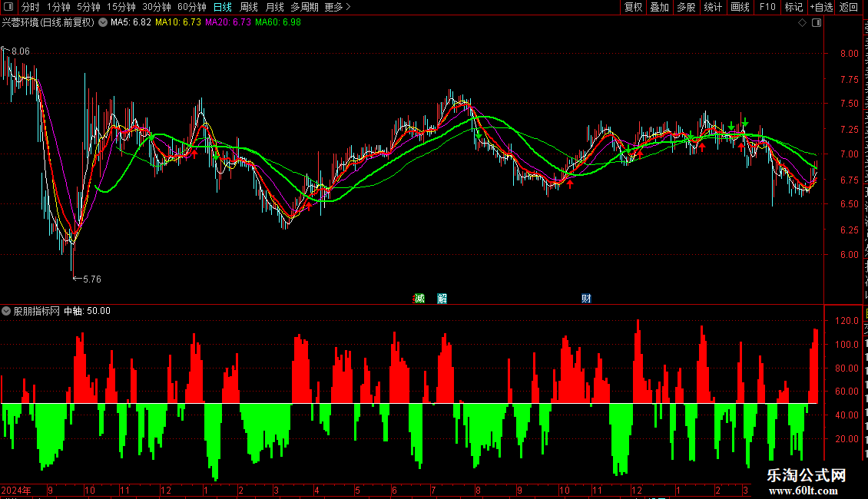The image size is (868, 499).
Task: Click the 解 event marker icon
Action: (x=442, y=298)
